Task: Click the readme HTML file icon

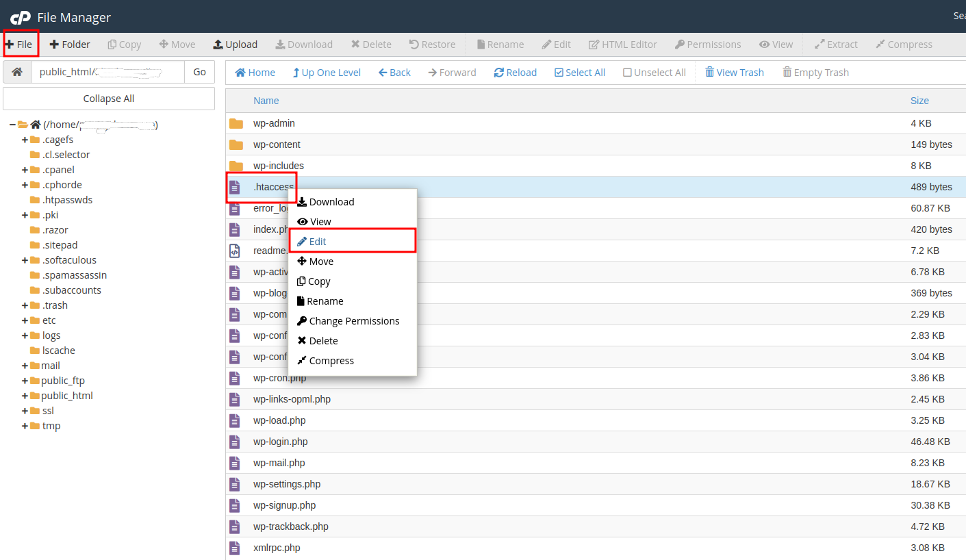Action: [x=235, y=251]
